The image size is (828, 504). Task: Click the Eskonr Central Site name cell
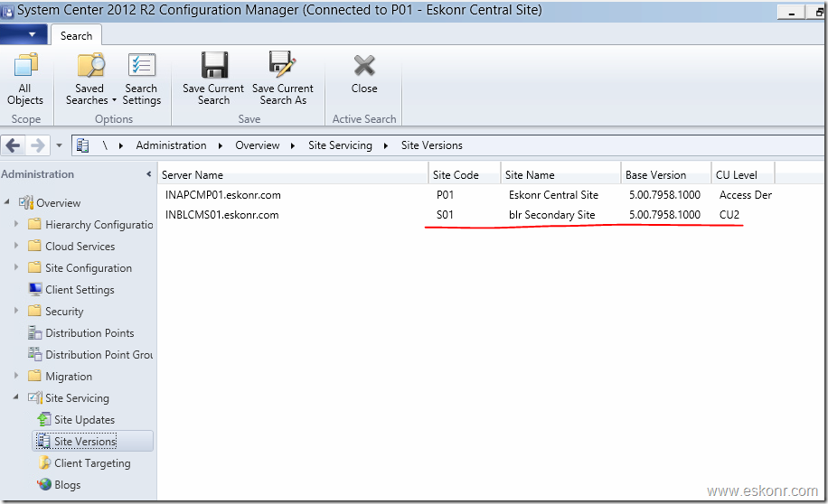click(x=553, y=195)
